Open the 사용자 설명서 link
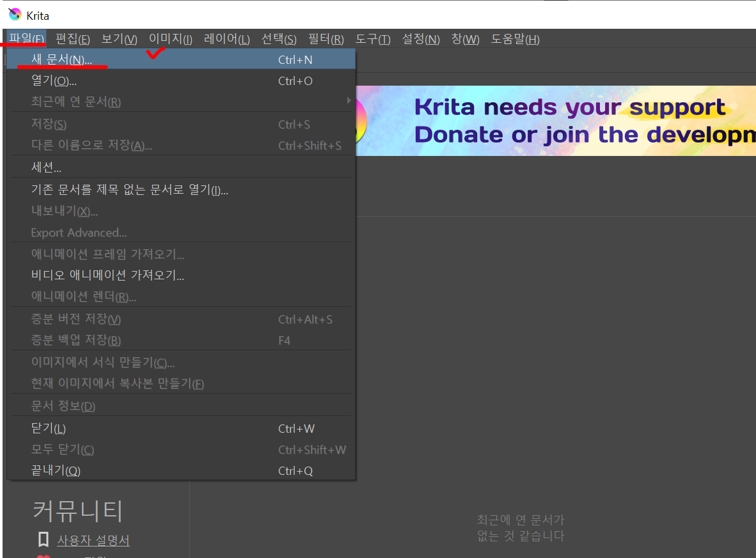The image size is (756, 558). pos(93,540)
